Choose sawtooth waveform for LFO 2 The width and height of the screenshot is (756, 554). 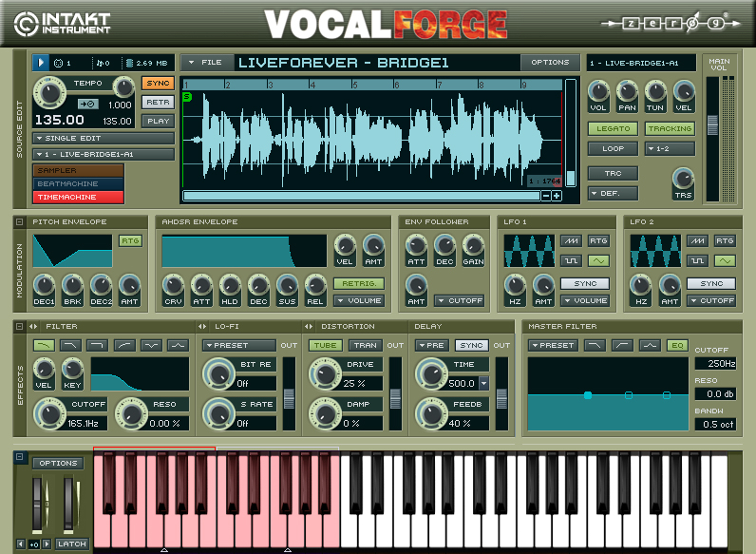[x=698, y=240]
